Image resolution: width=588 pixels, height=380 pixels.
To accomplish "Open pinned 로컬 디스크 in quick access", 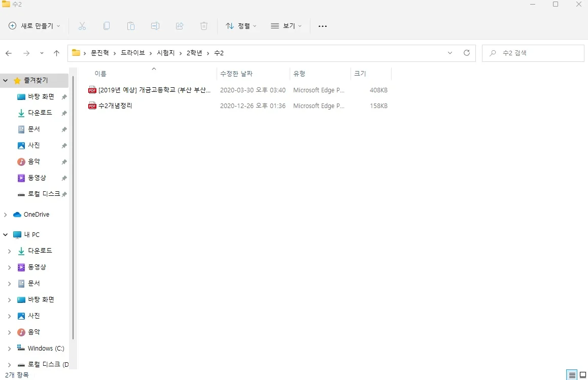I will tap(44, 194).
